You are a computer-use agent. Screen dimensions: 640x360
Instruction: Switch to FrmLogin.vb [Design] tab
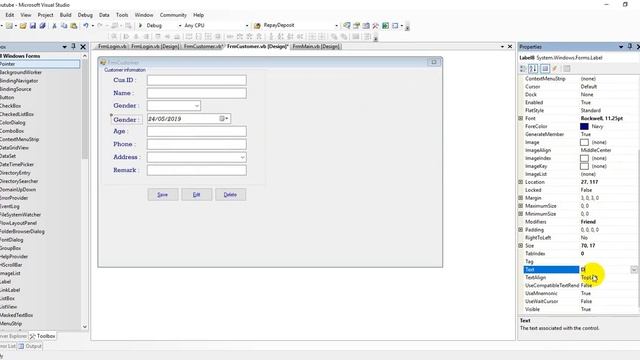[155, 47]
